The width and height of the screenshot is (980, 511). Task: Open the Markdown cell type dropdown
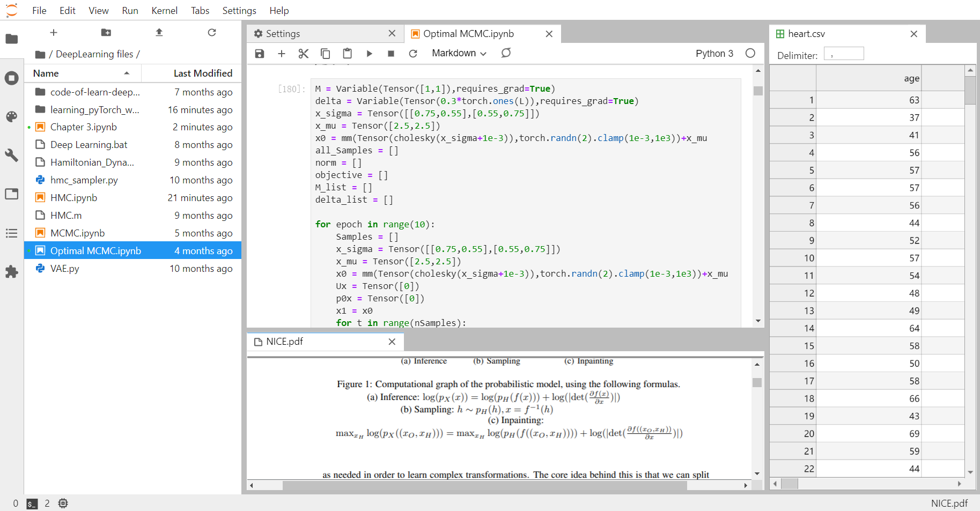click(459, 53)
